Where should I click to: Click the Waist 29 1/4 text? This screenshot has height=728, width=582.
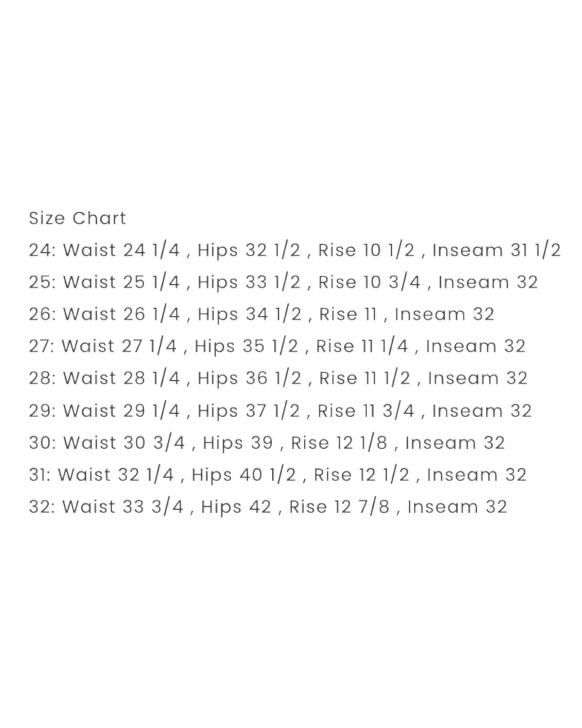click(x=121, y=411)
